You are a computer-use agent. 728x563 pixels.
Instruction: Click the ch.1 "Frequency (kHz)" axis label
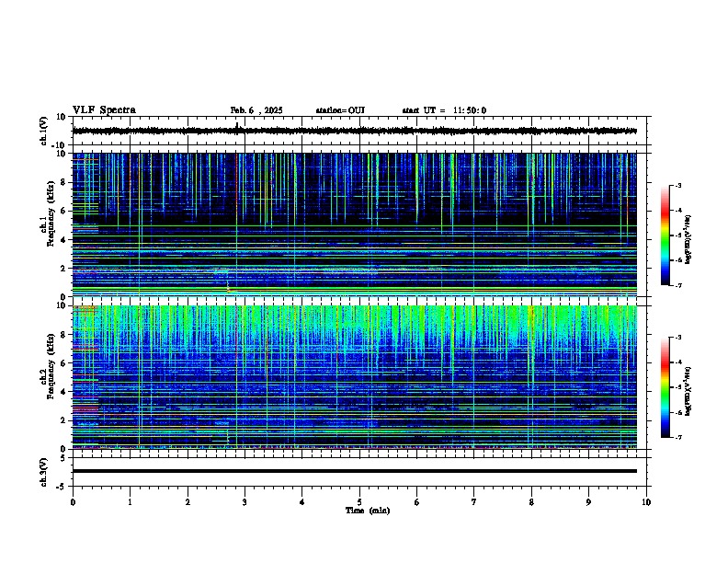(x=51, y=213)
